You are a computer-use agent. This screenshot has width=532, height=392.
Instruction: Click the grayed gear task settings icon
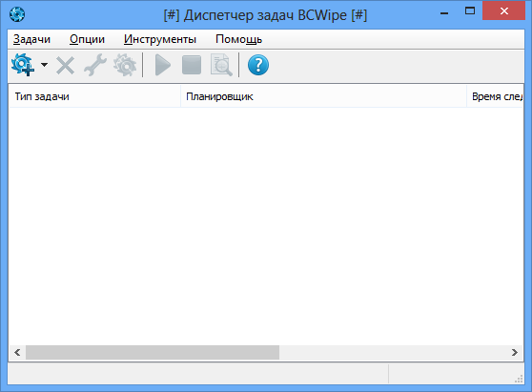pos(125,65)
